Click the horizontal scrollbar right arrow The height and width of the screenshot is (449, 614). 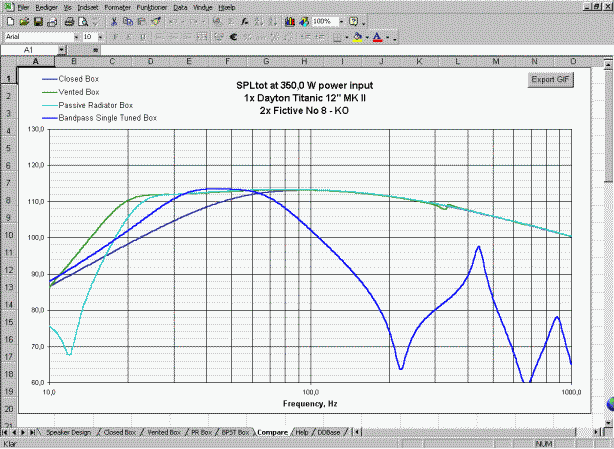596,432
